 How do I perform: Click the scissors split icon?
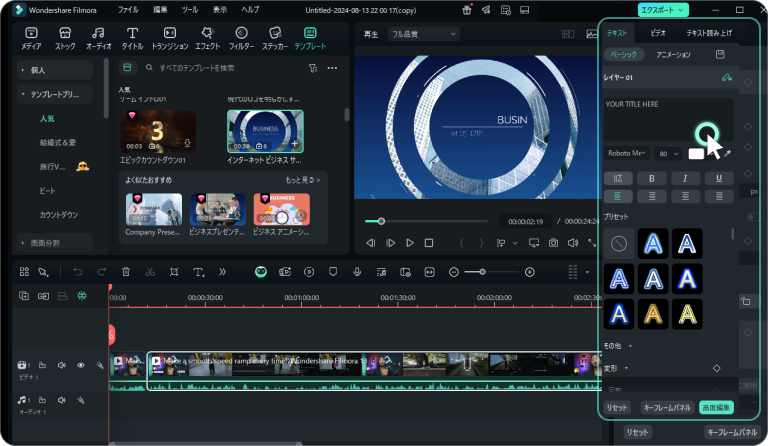click(x=150, y=272)
